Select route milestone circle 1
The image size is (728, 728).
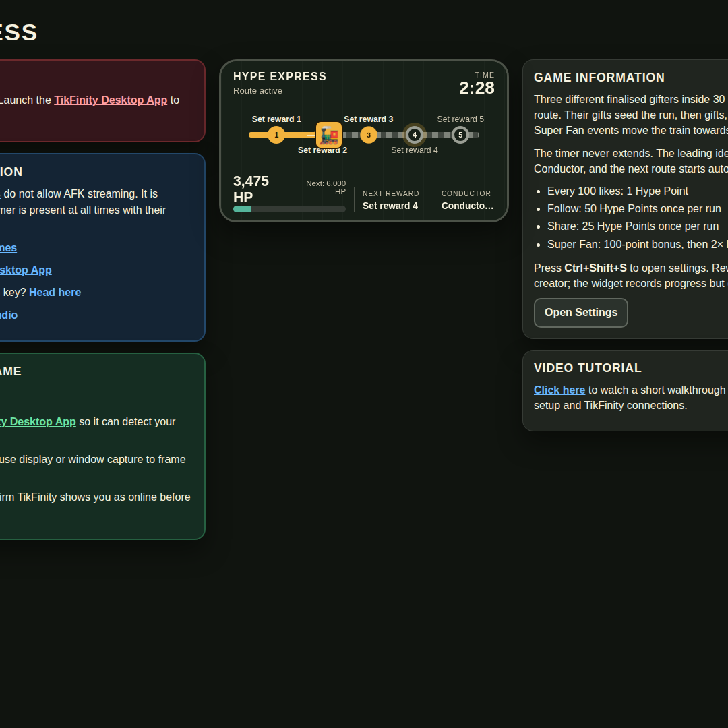(276, 135)
